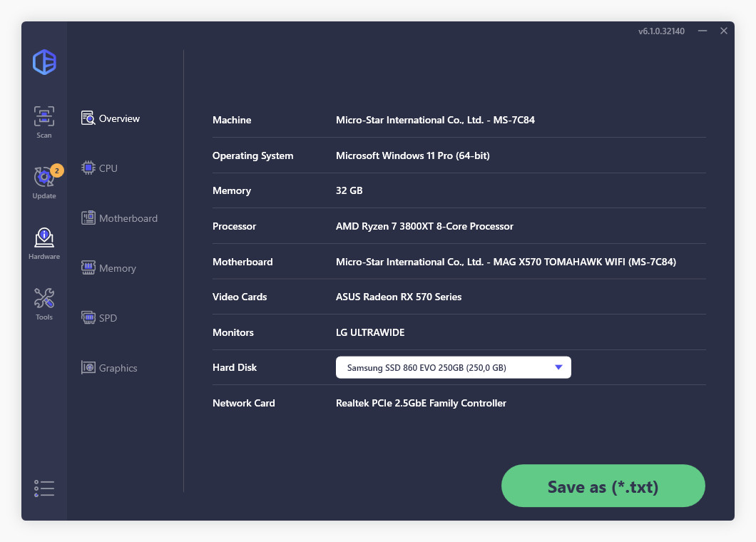Click the Graphics panel icon
The width and height of the screenshot is (756, 542).
pos(89,367)
